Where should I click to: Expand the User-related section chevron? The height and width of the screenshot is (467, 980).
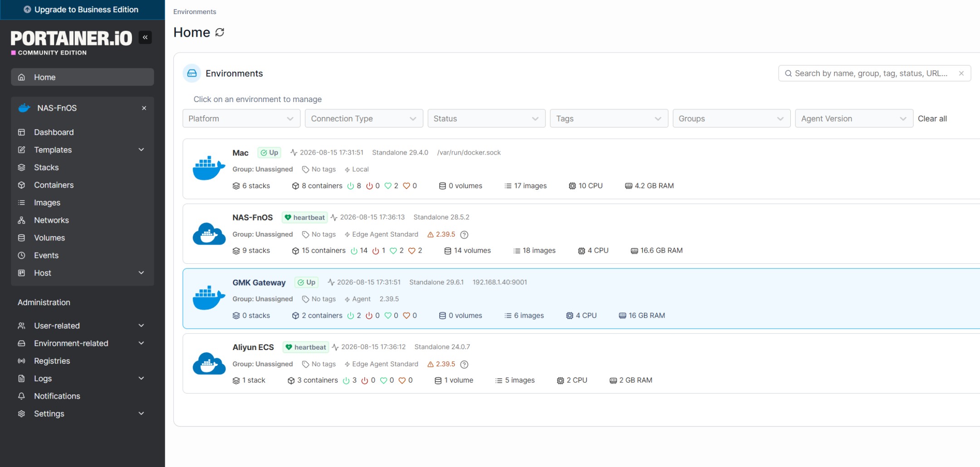tap(141, 326)
